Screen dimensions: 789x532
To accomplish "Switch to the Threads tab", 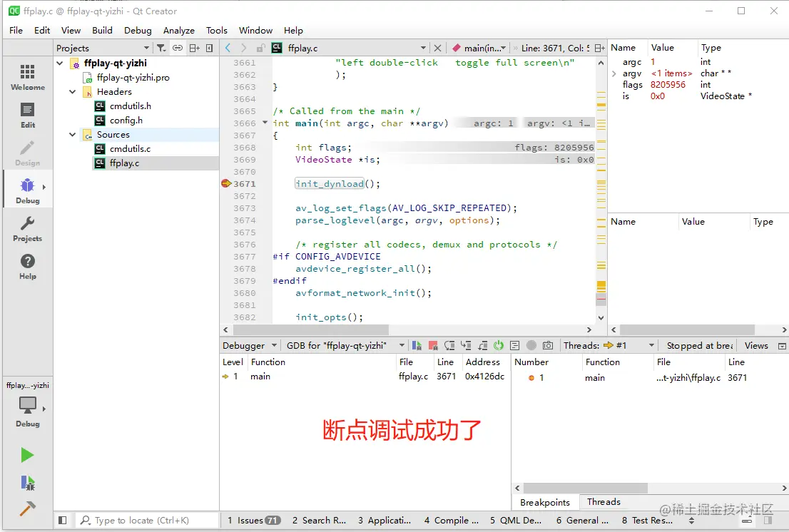I will coord(604,502).
